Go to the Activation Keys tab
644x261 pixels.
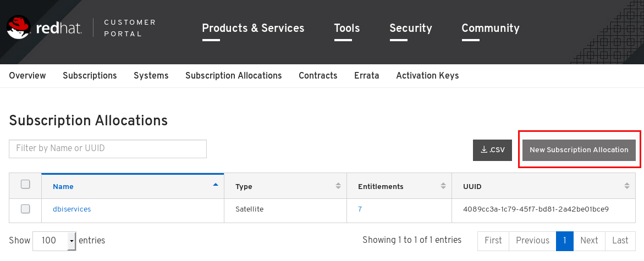pos(427,75)
